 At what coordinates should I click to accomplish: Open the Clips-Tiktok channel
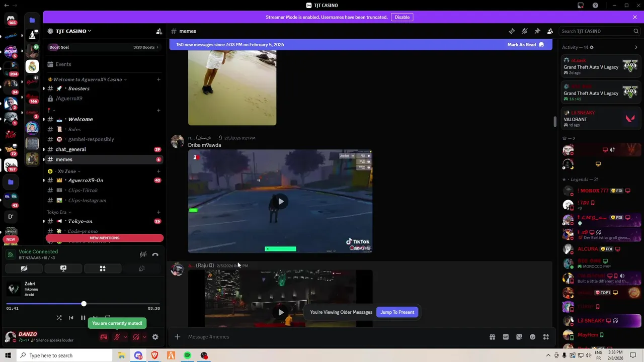pyautogui.click(x=105, y=190)
